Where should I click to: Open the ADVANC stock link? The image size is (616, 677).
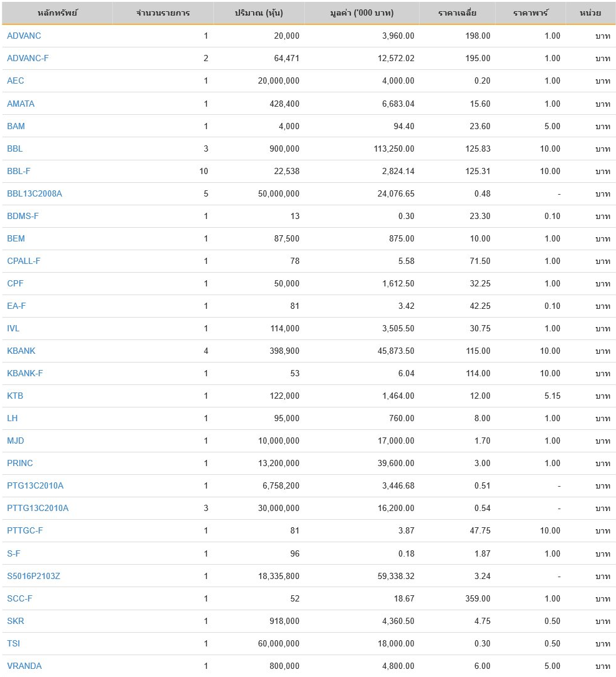(24, 36)
